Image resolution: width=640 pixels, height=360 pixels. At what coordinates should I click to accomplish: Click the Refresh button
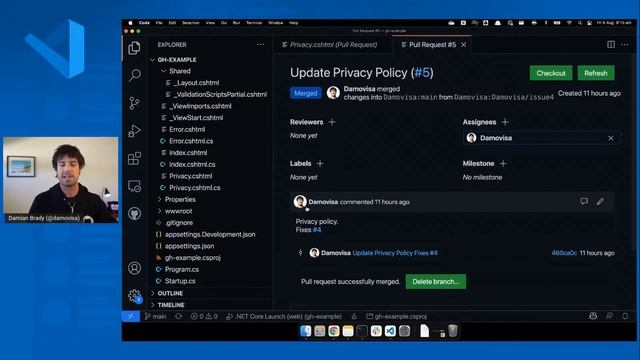click(x=596, y=73)
